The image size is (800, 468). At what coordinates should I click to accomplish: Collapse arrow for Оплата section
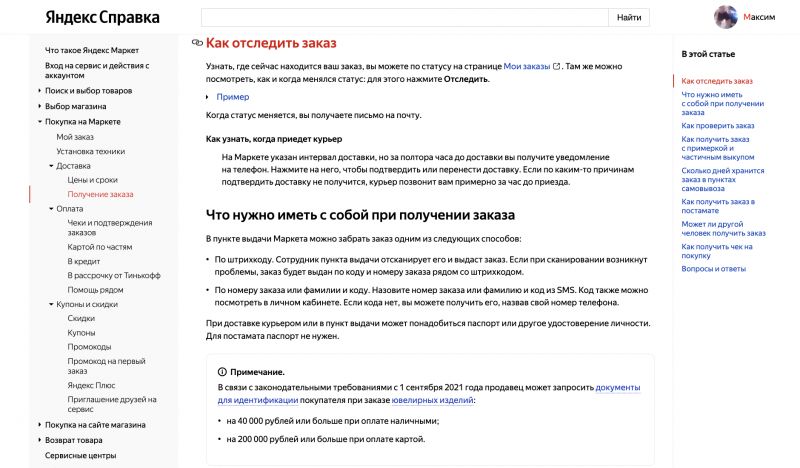pyautogui.click(x=51, y=209)
